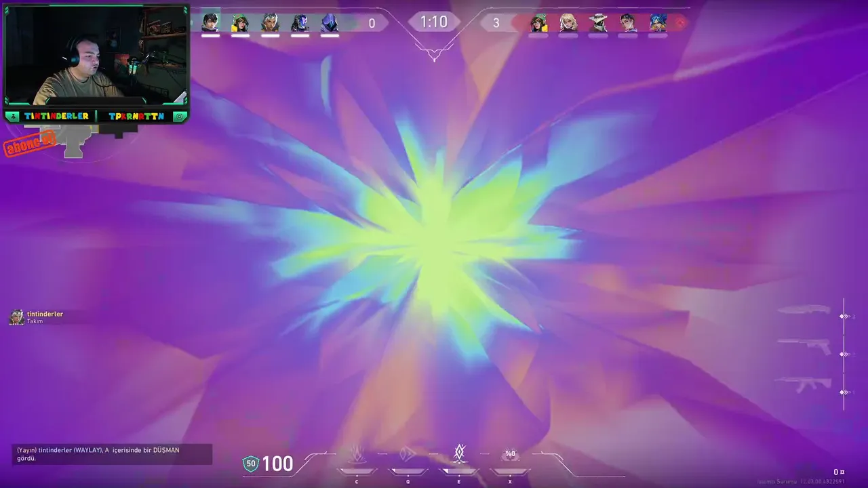Click the fourth ally agent portrait with dark mask

pos(300,22)
